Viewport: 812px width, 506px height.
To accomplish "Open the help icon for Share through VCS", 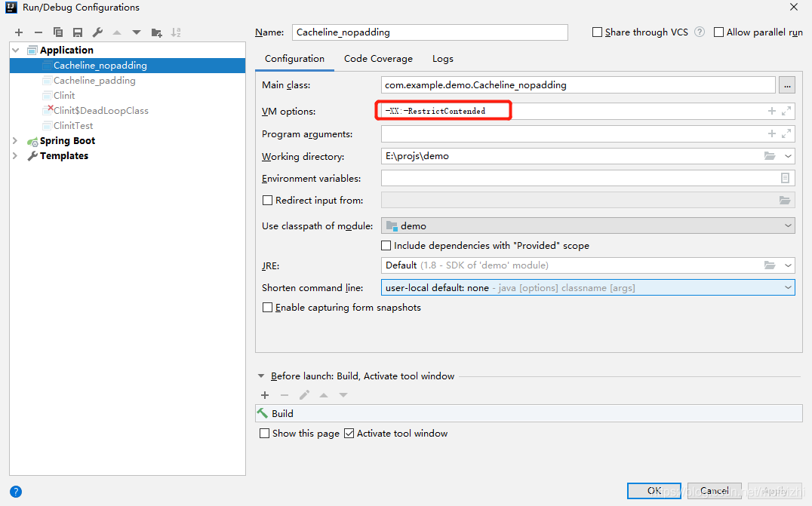I will pos(700,32).
